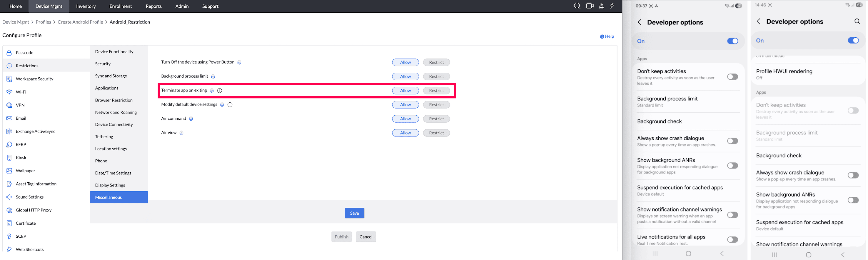Go to Profiles breadcrumb link
The height and width of the screenshot is (260, 868).
point(44,22)
